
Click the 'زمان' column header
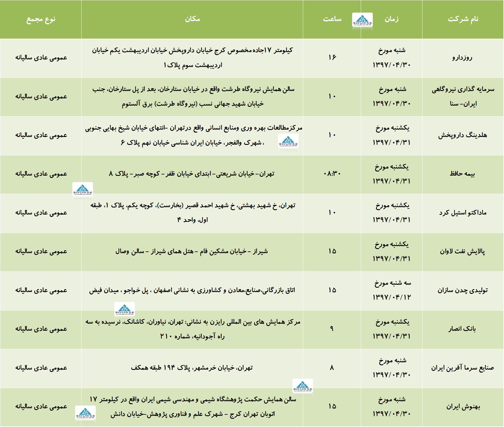[391, 19]
